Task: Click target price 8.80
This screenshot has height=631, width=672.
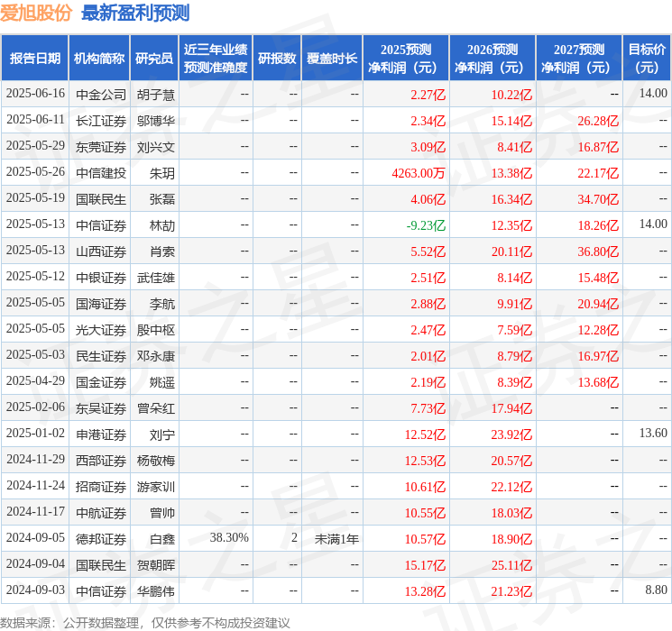Action: click(x=656, y=590)
